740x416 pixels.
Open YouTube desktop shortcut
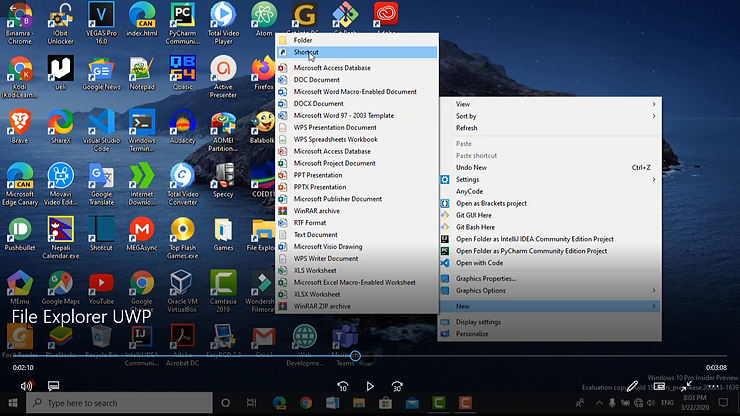pyautogui.click(x=101, y=288)
